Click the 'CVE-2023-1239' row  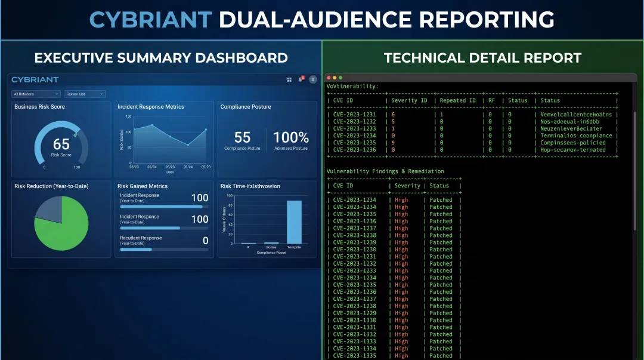coord(394,242)
